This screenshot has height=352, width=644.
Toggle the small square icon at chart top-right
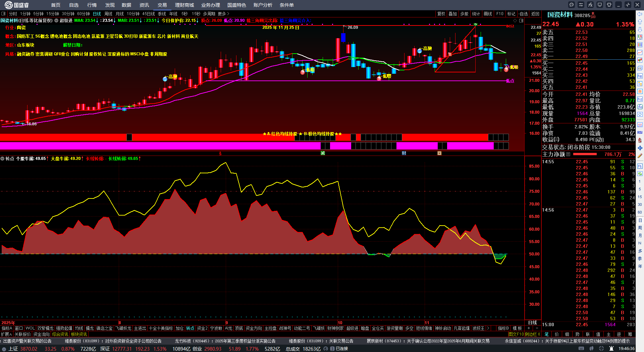coord(521,20)
